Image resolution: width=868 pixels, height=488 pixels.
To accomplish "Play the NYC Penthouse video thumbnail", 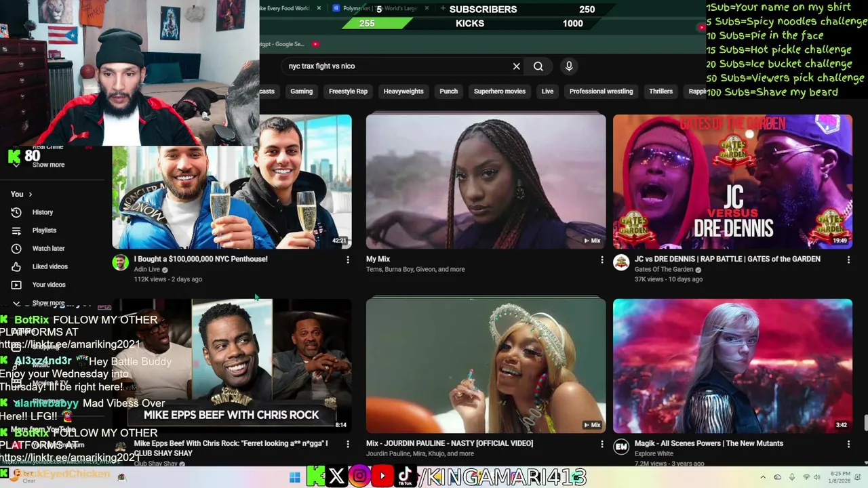I will (232, 182).
